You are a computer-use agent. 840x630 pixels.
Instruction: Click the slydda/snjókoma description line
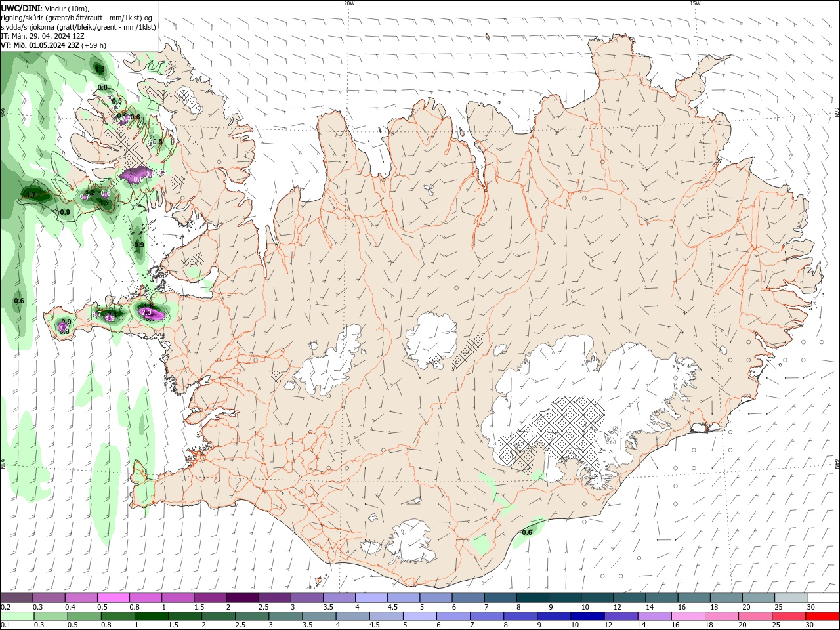[79, 27]
